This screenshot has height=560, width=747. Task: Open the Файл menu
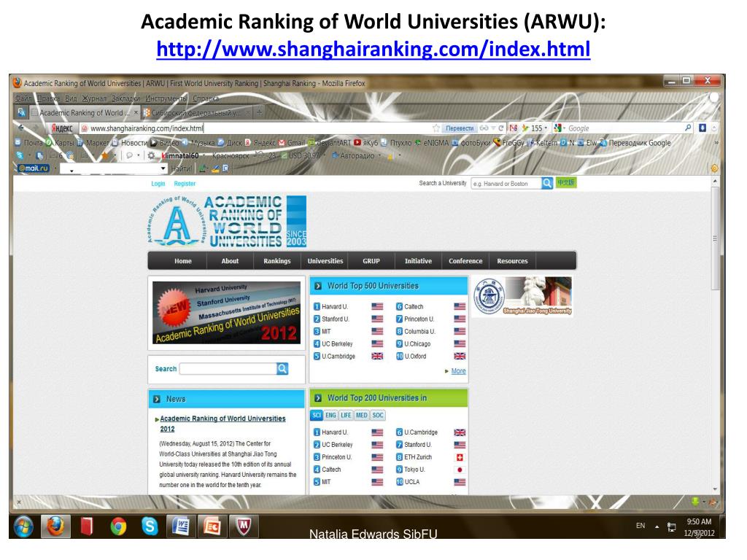(x=23, y=98)
